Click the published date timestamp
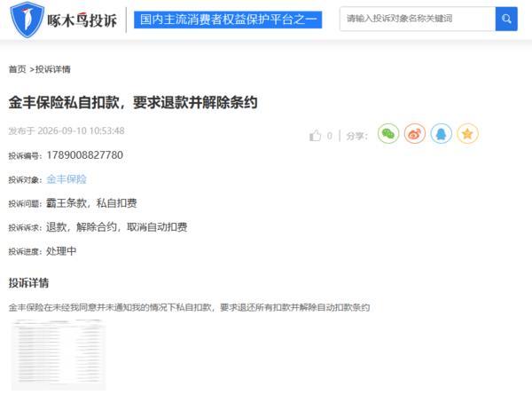The width and height of the screenshot is (532, 403). [x=66, y=130]
